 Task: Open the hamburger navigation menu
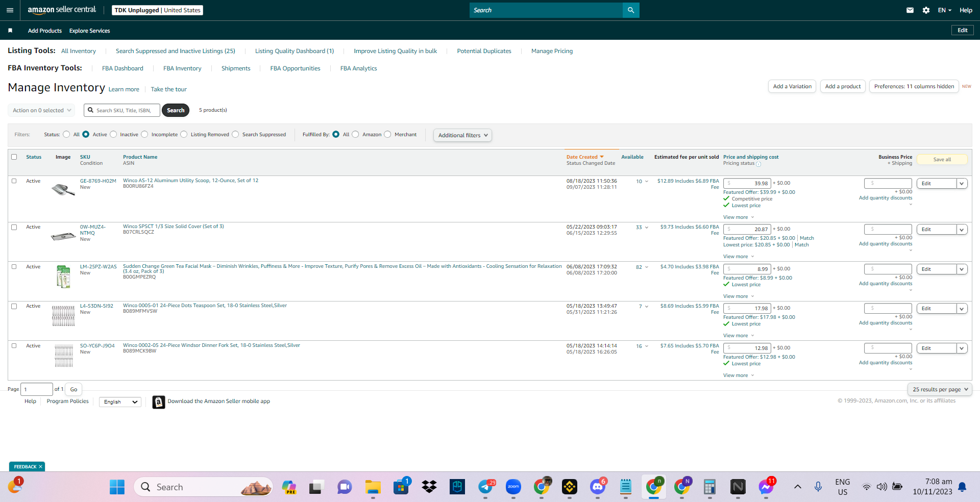10,10
